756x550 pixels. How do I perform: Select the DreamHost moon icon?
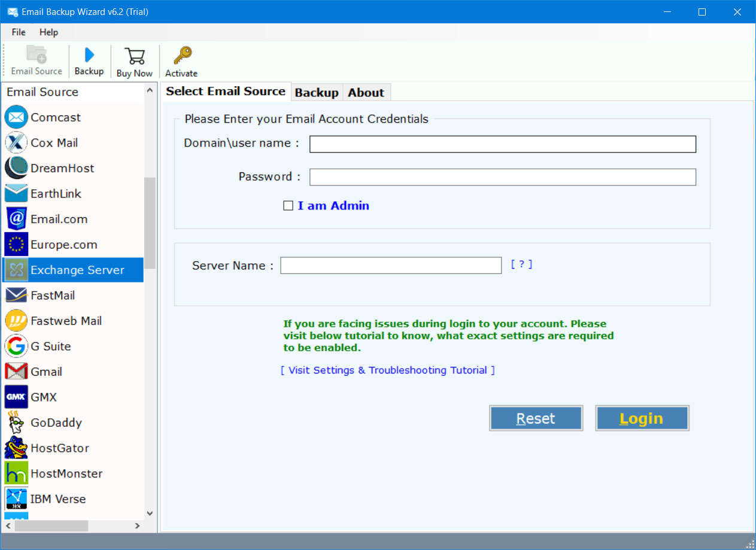tap(16, 168)
